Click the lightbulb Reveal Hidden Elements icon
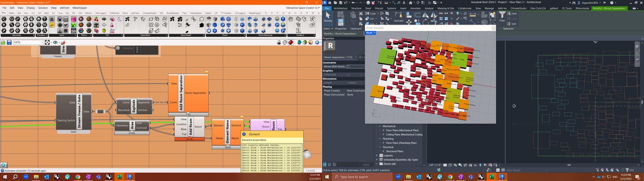Screen dimensions: 644x181 [480, 165]
